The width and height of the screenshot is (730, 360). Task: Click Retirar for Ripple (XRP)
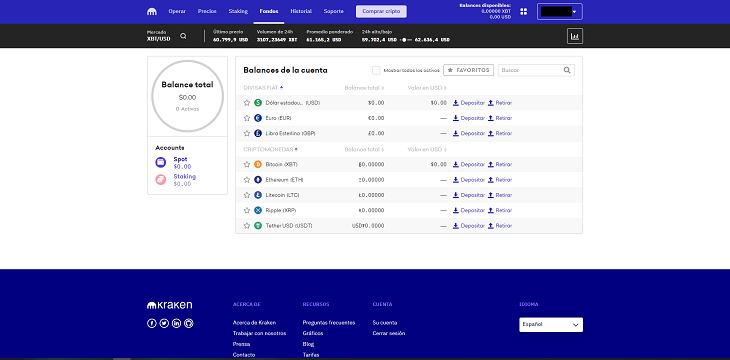(x=500, y=210)
